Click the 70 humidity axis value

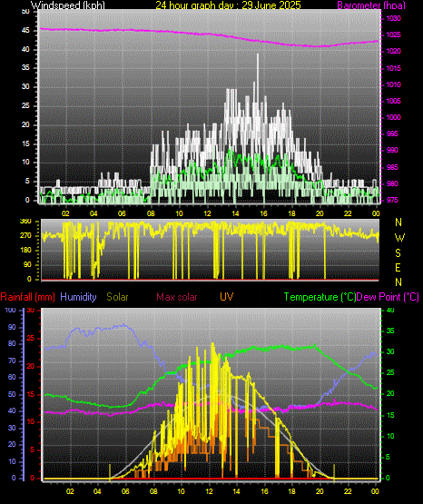pos(12,361)
